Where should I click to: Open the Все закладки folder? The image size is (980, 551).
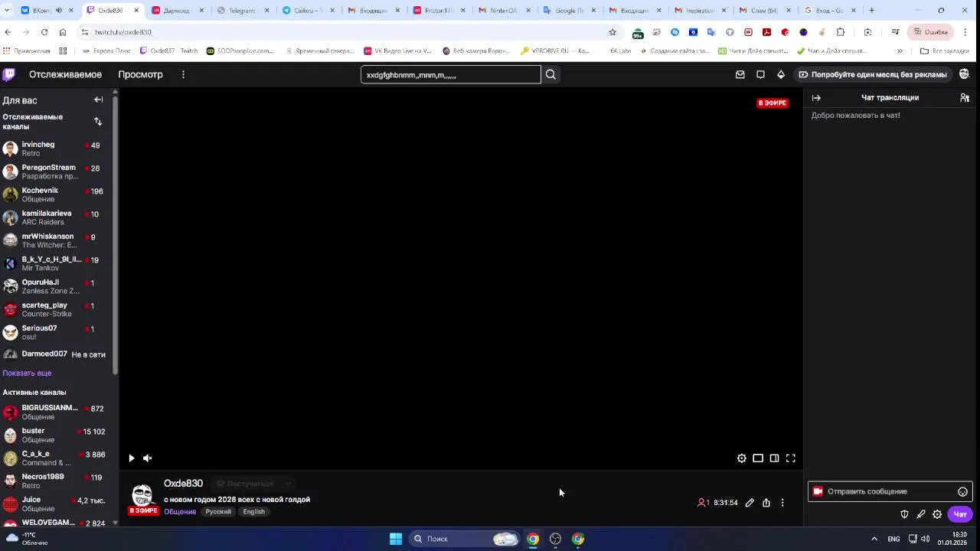(944, 51)
